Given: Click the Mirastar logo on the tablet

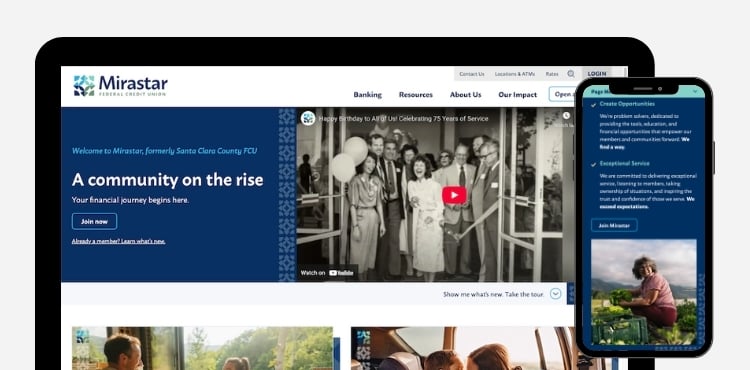Looking at the screenshot, I should (x=120, y=86).
